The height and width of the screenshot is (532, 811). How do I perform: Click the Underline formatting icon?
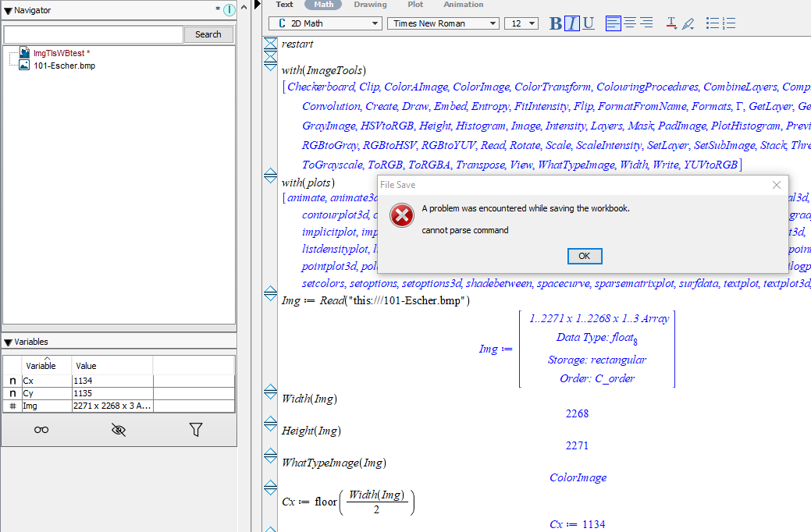pos(588,23)
